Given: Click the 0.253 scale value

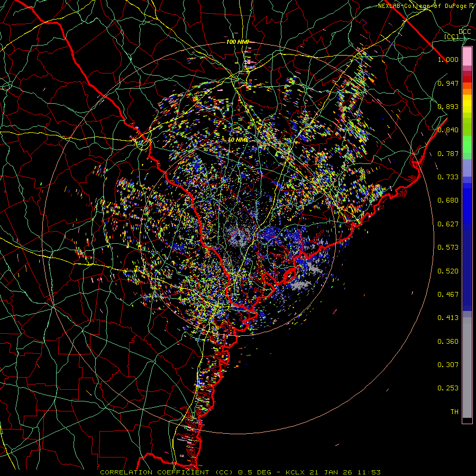Looking at the screenshot, I should 448,388.
